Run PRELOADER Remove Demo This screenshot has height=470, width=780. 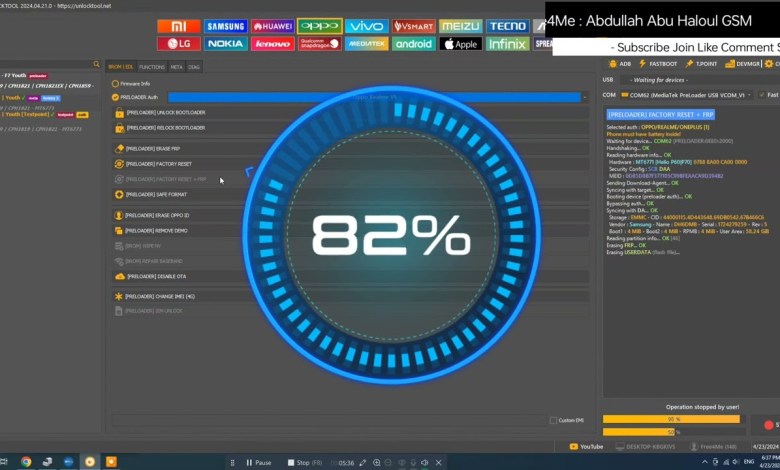(155, 230)
